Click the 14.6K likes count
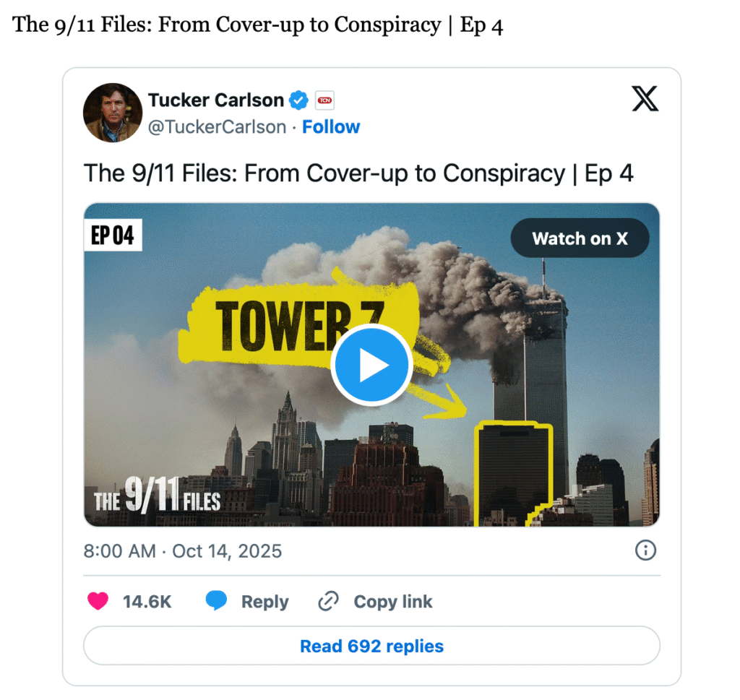740x700 pixels. tap(147, 602)
